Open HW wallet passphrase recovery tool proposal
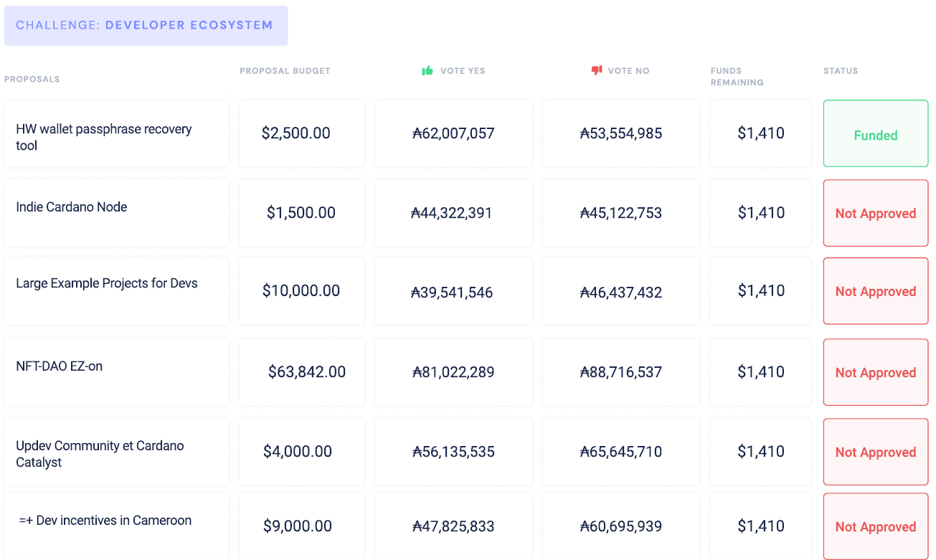Screen dimensions: 936x560 (x=104, y=137)
